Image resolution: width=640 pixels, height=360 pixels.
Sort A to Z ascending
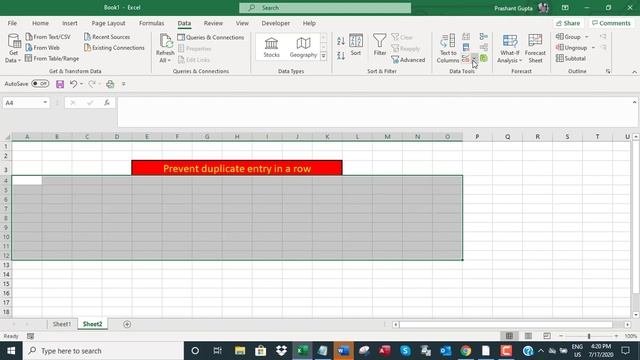coord(341,41)
